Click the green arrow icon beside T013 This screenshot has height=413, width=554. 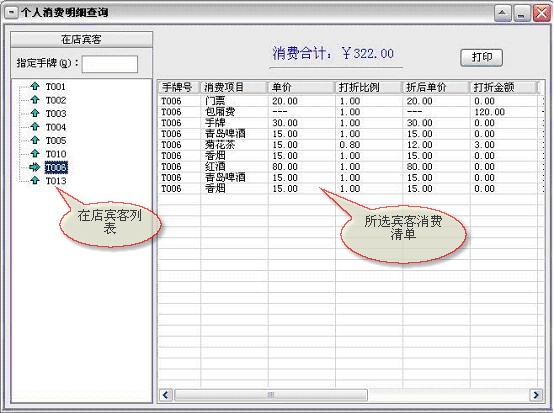coord(35,180)
